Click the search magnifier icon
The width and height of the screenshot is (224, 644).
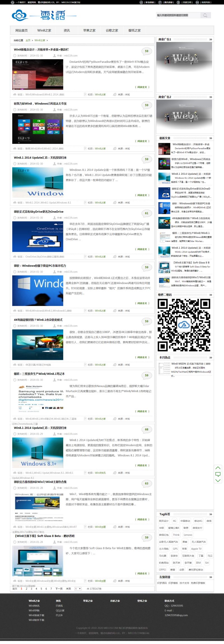pyautogui.click(x=205, y=15)
